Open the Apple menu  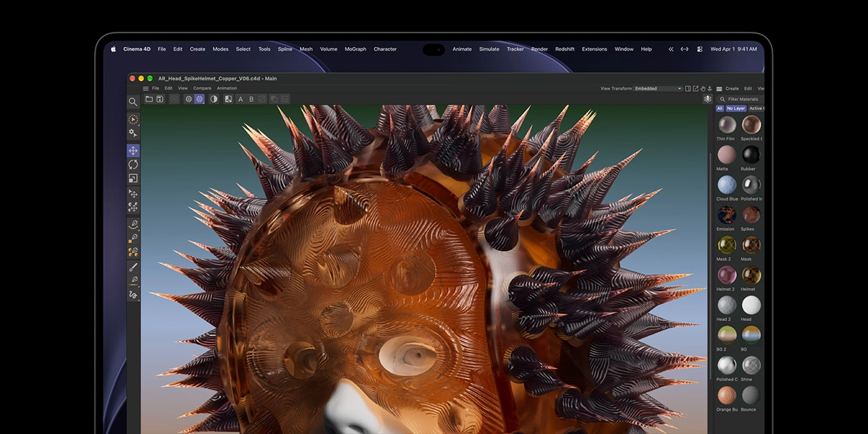point(114,49)
